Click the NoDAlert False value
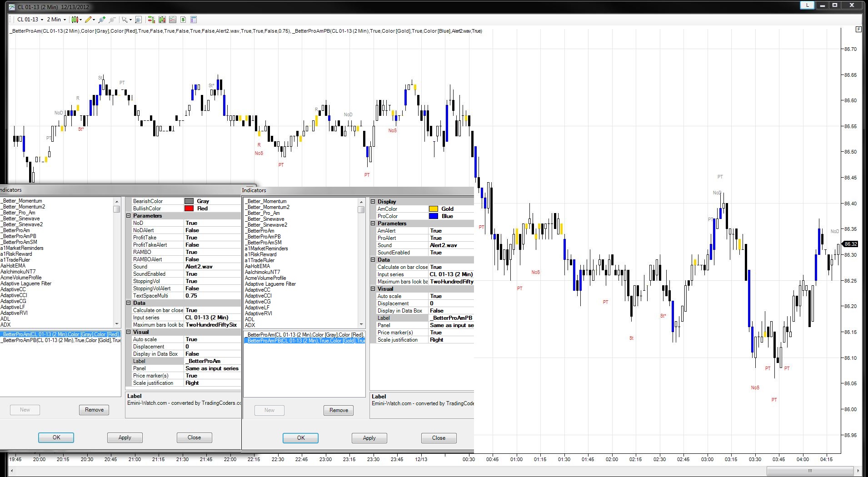868x477 pixels. point(212,230)
